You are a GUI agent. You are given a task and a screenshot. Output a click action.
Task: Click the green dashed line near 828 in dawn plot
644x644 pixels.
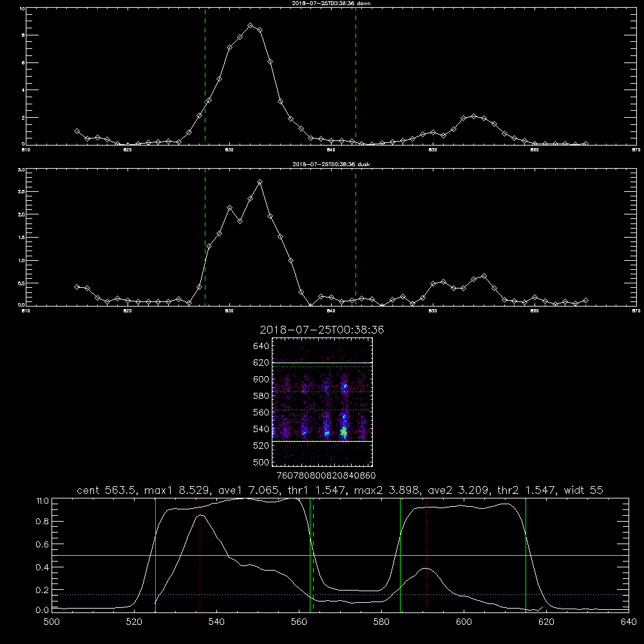(x=205, y=76)
